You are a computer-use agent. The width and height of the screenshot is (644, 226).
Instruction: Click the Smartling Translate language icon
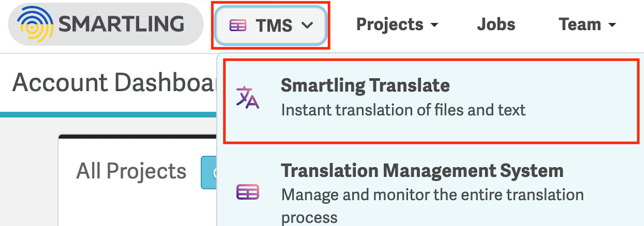248,98
